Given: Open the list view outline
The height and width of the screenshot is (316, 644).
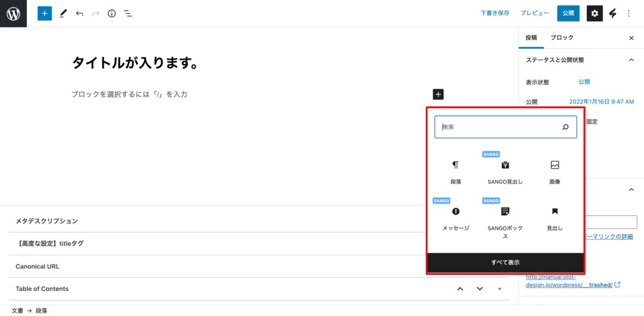Looking at the screenshot, I should 128,13.
